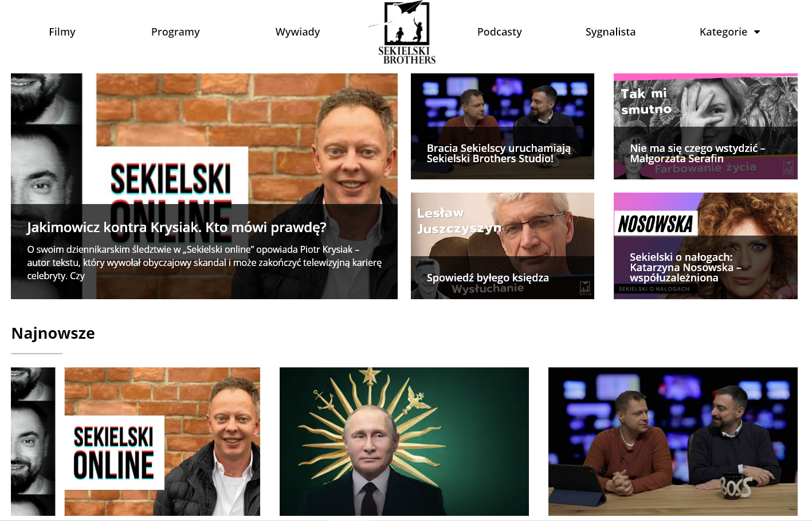The width and height of the screenshot is (812, 521).
Task: Click the small logo watermark on Farbowanie życia tile
Action: click(789, 168)
